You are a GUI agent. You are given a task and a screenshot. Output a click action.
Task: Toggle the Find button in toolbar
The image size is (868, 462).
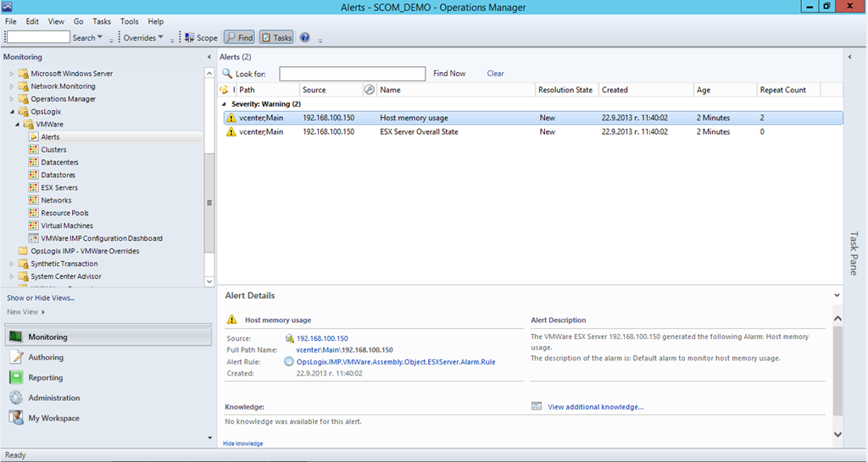[x=238, y=37]
